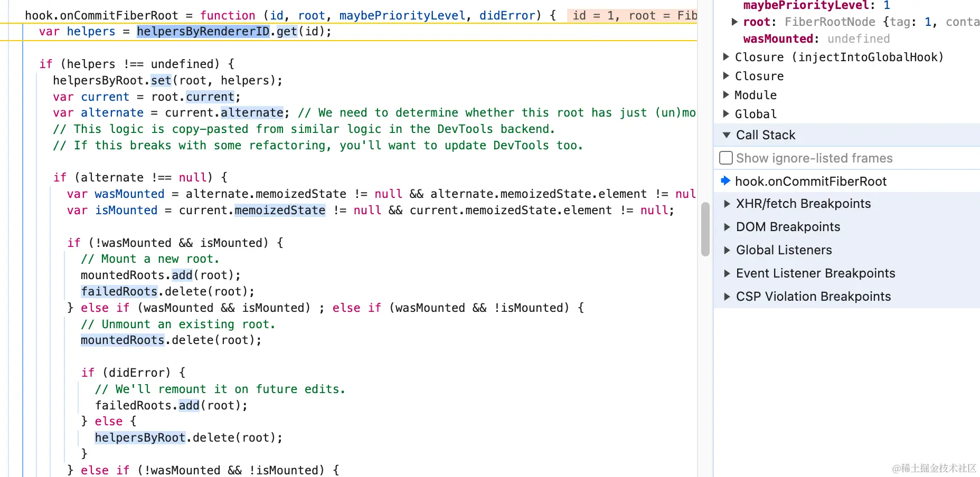Expand CSP Violation Breakpoints section

(x=727, y=297)
